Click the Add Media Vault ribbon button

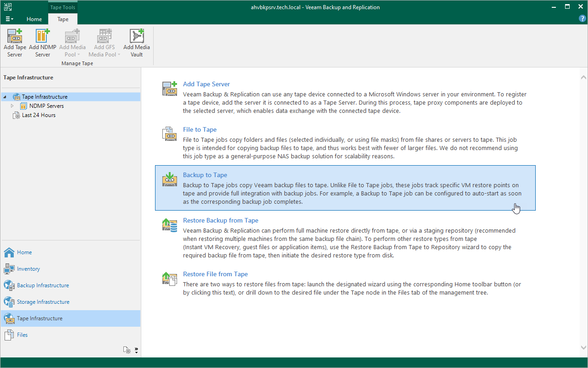coord(137,43)
